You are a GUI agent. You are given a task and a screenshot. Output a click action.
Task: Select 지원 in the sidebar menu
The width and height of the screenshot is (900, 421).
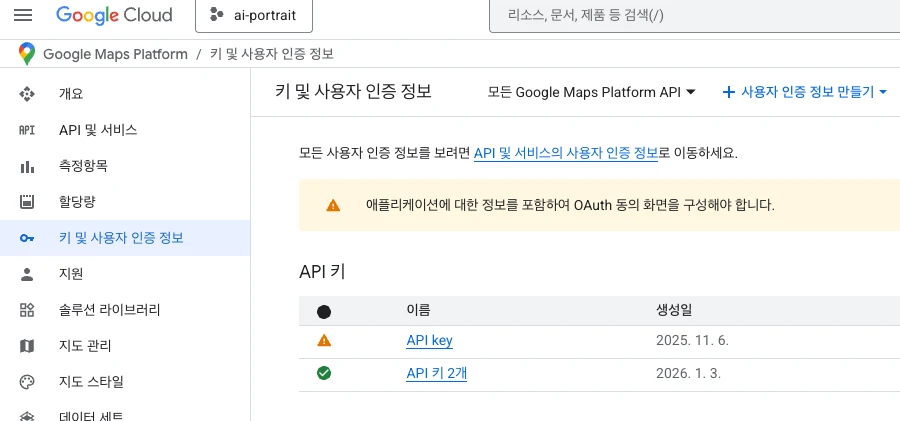[71, 274]
